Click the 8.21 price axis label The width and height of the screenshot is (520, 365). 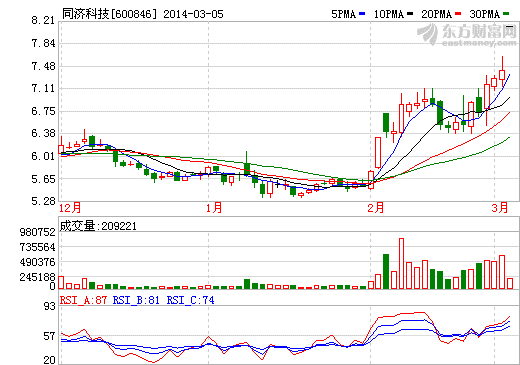[43, 21]
